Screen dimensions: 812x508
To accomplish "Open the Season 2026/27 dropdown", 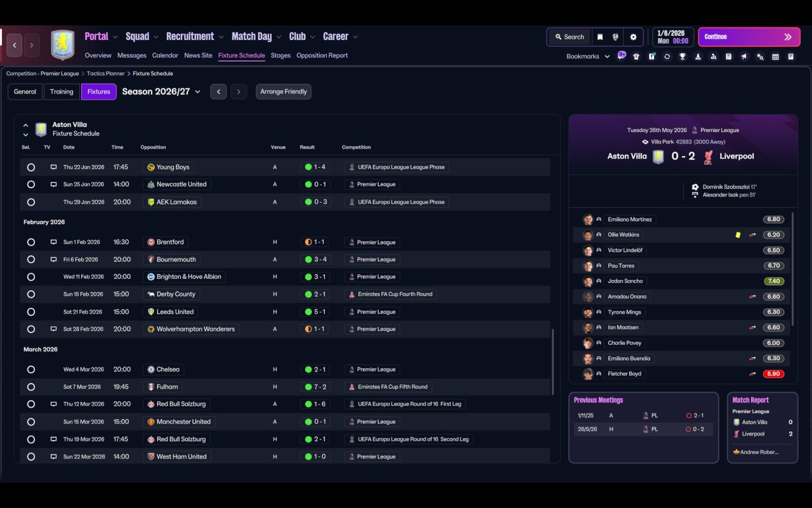I will tap(161, 91).
